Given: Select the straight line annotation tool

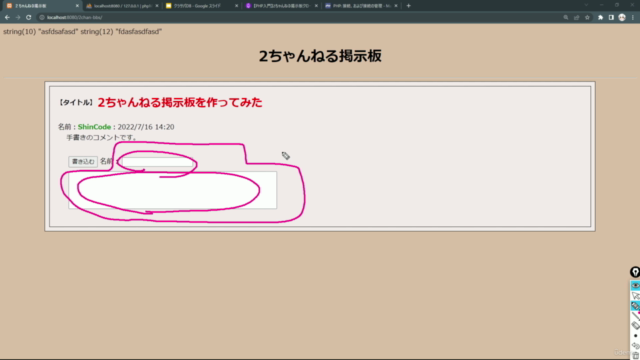Looking at the screenshot, I should click(635, 316).
